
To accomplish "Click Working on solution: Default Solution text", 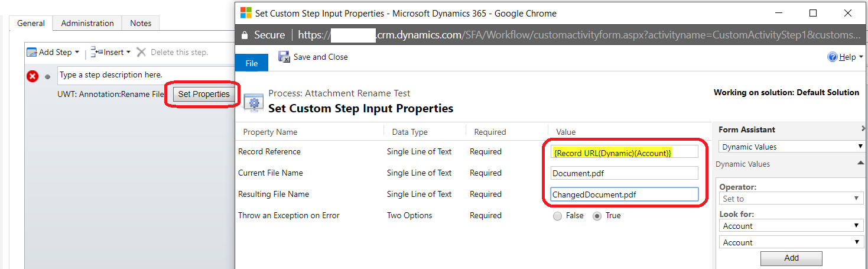I will pos(786,92).
